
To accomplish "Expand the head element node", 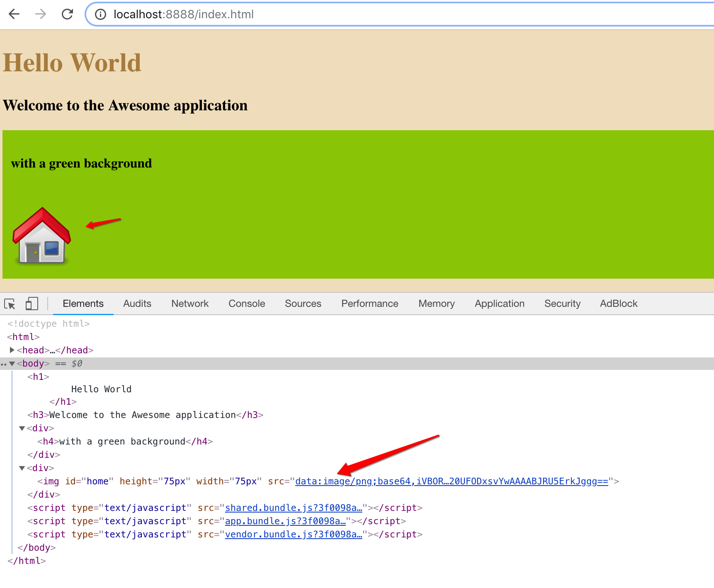I will click(x=12, y=350).
